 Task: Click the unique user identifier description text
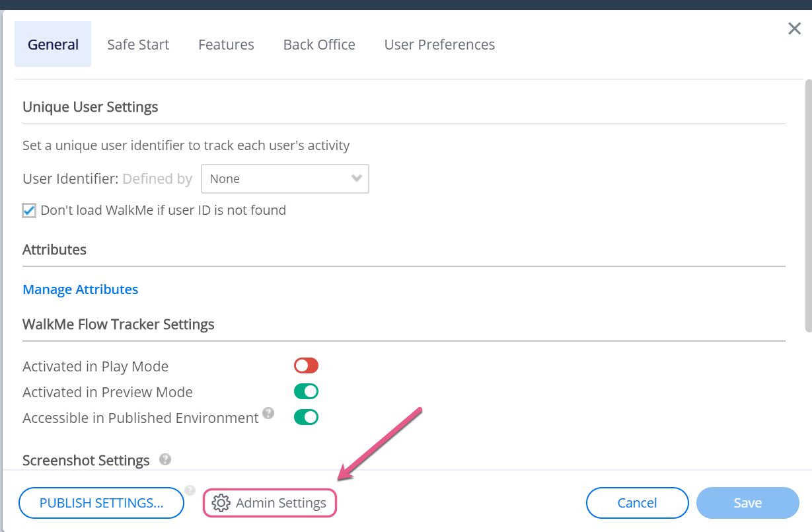click(x=186, y=145)
